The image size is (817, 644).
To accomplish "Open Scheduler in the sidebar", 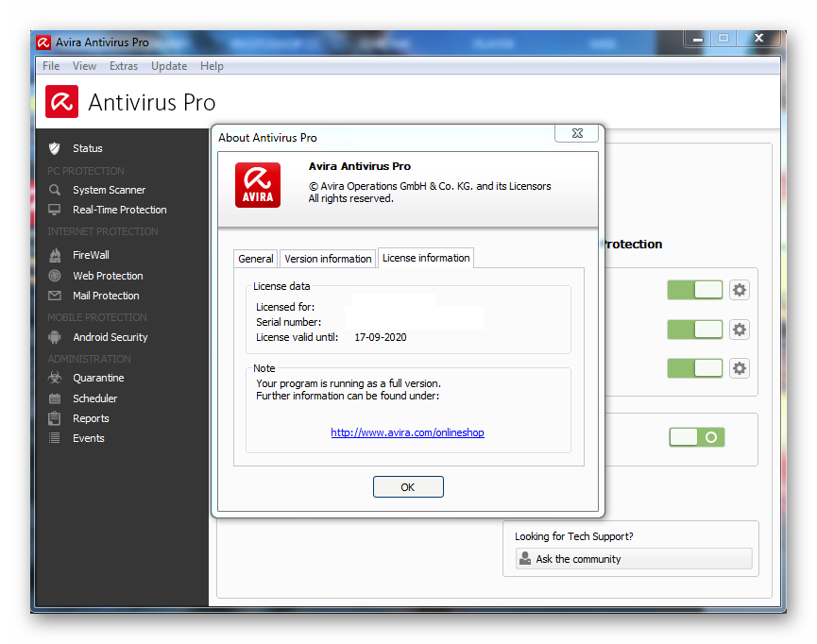I will [94, 398].
